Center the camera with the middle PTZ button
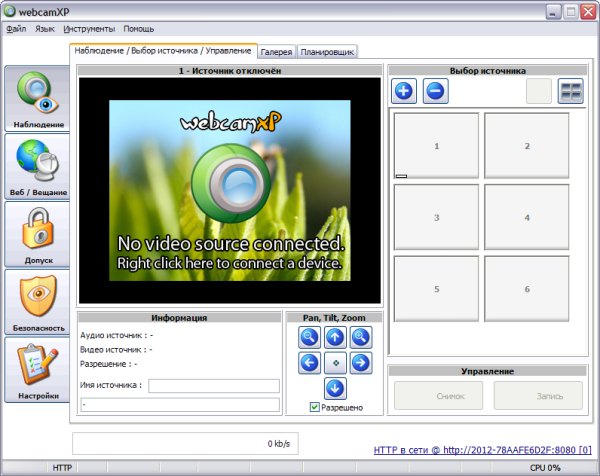The height and width of the screenshot is (476, 600). click(335, 362)
